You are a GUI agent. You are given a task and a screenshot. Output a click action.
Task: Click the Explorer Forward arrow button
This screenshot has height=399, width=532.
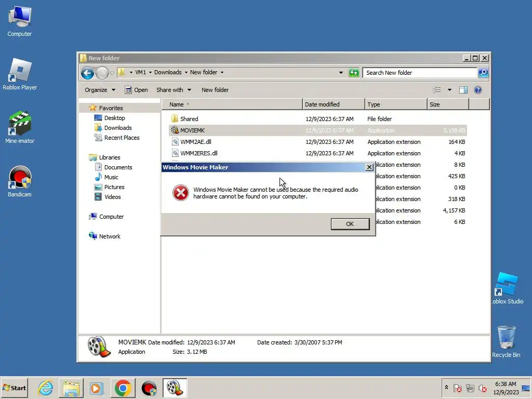pos(102,73)
